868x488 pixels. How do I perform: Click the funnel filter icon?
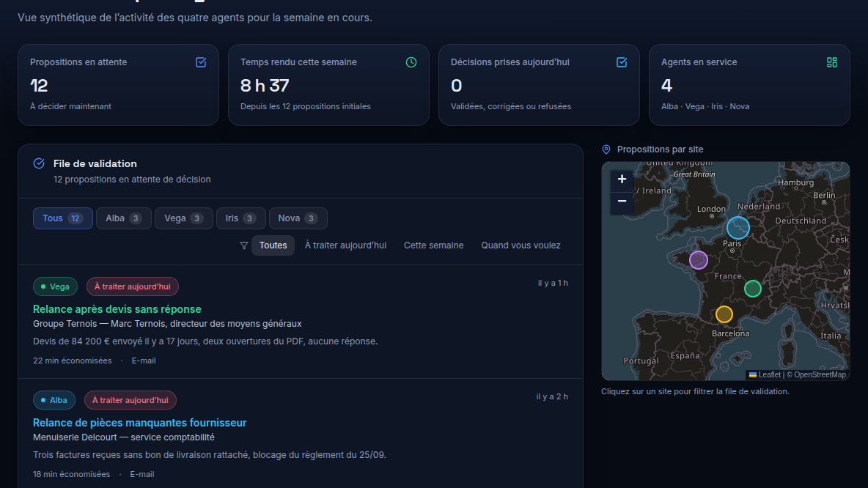coord(243,245)
